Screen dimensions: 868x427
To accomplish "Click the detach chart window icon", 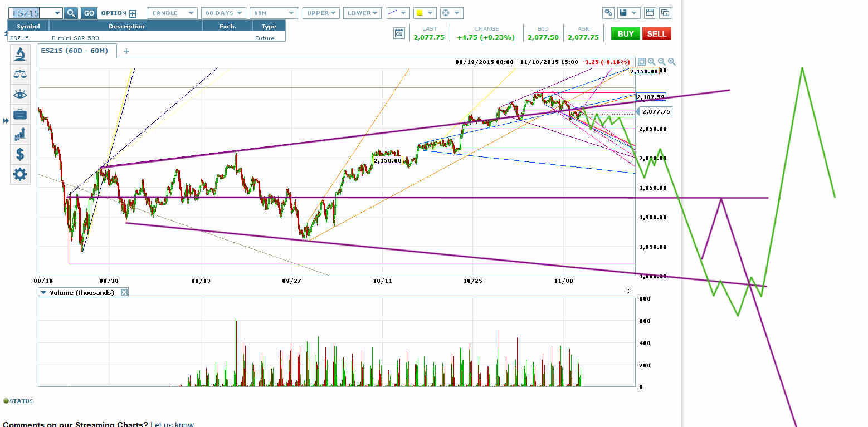I will coord(665,13).
